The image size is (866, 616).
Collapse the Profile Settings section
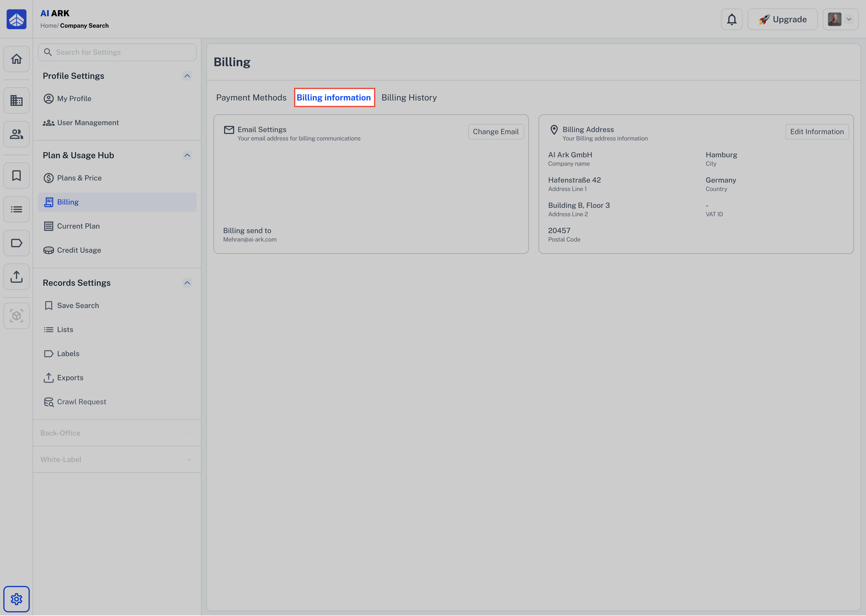(187, 76)
